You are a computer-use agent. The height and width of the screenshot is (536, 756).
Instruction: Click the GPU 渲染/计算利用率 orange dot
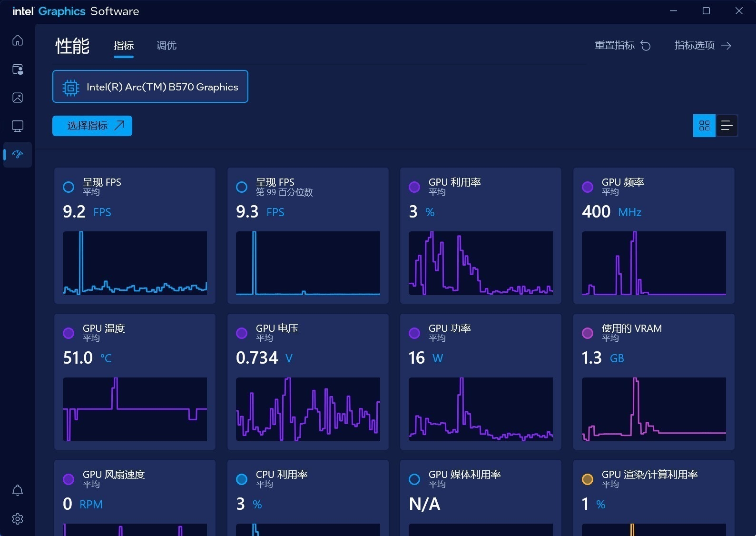[x=588, y=479]
